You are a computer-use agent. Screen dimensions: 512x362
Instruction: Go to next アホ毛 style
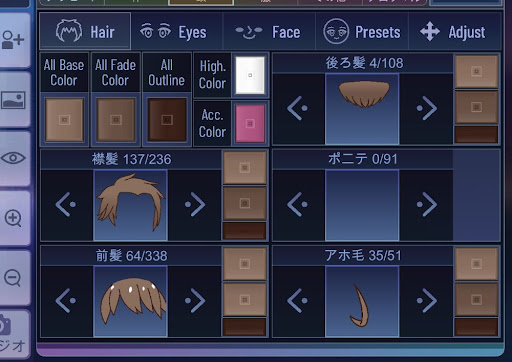427,301
